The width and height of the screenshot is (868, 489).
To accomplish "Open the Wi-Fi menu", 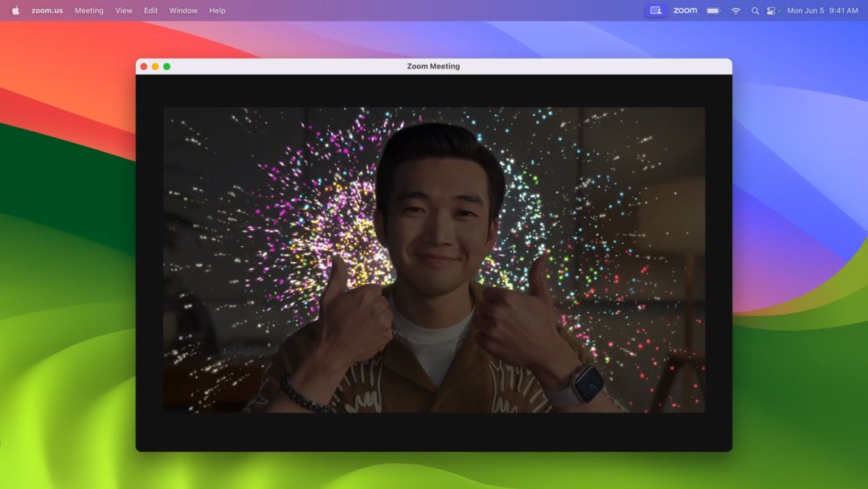I will (x=735, y=10).
